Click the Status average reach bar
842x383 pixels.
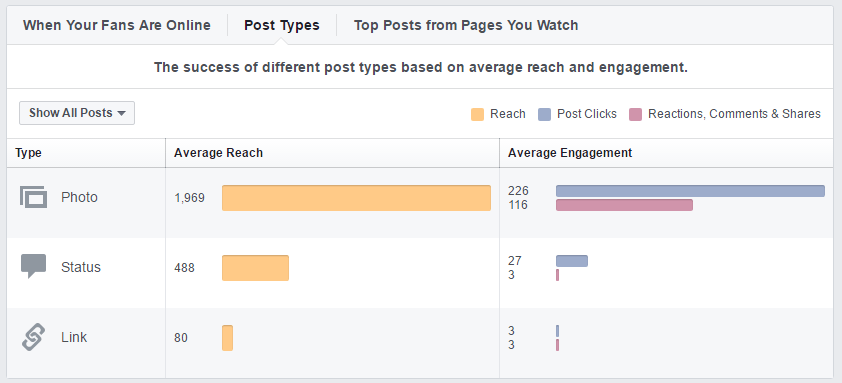(x=256, y=268)
